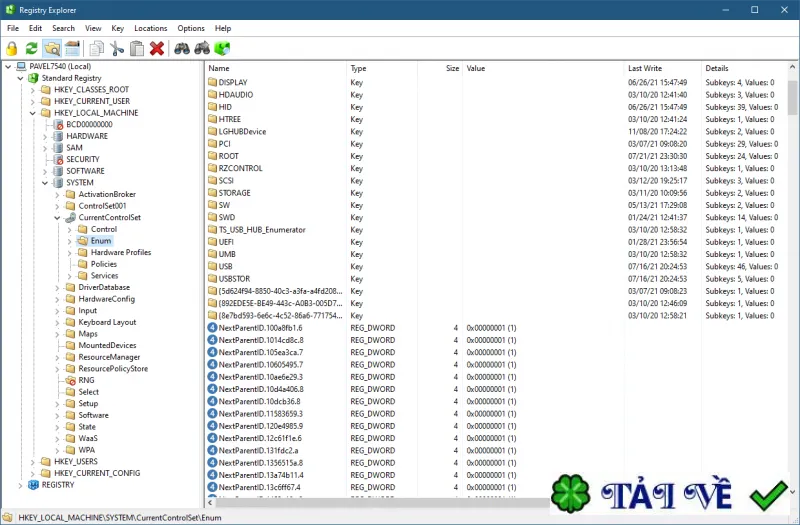Image resolution: width=800 pixels, height=525 pixels.
Task: Sort list by Last Write column header
Action: (x=662, y=68)
